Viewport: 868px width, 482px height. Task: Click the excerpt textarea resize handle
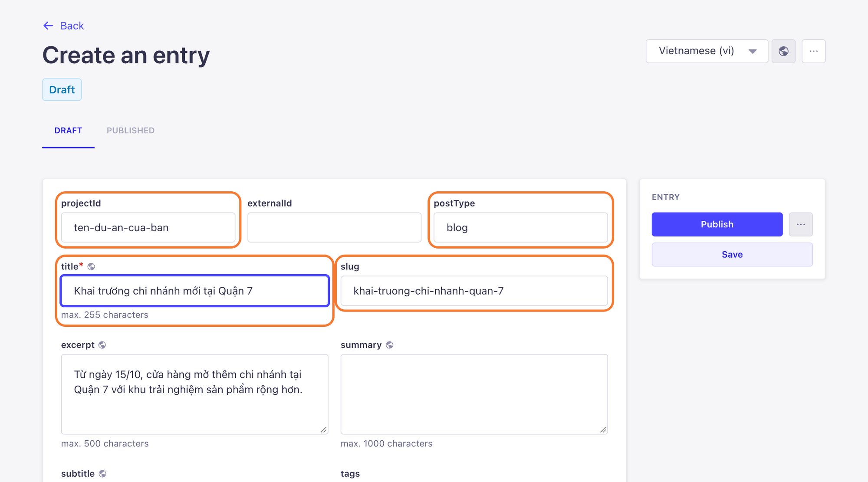point(324,430)
